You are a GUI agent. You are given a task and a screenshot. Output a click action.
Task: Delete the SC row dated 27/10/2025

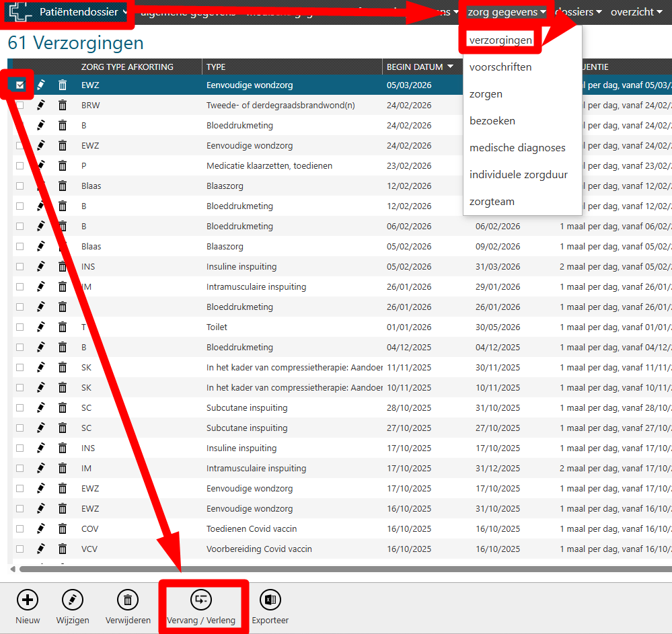[x=63, y=428]
